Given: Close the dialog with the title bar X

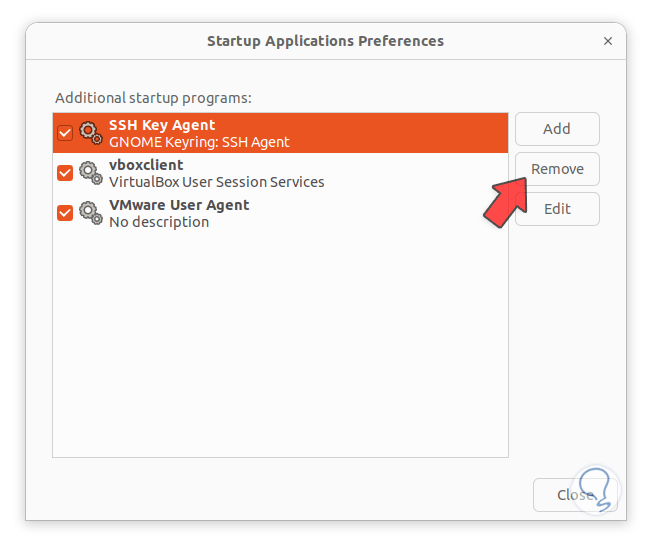Looking at the screenshot, I should [x=608, y=41].
